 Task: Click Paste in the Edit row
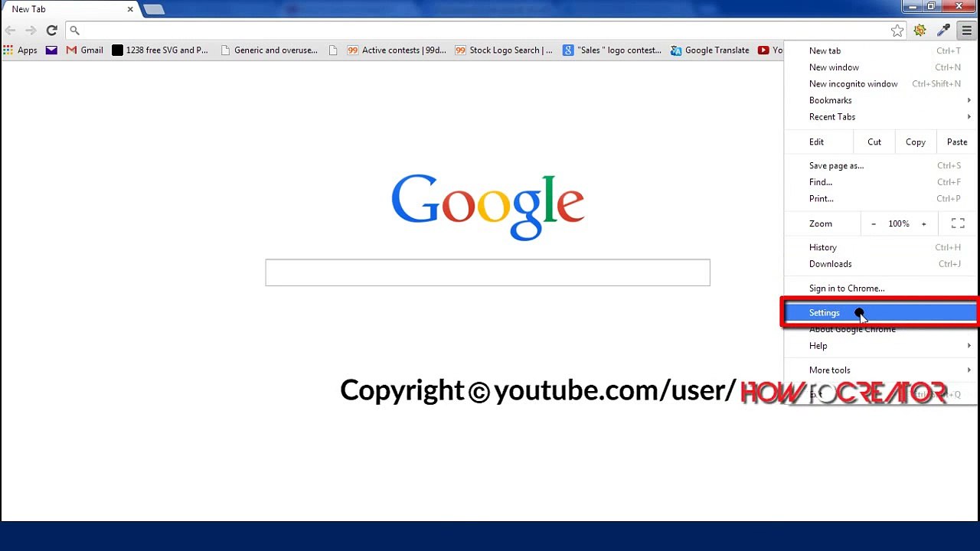pyautogui.click(x=957, y=142)
